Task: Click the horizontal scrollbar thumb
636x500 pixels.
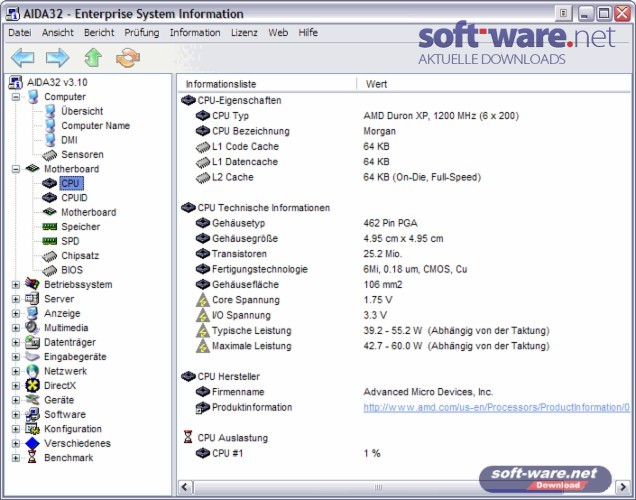Action: click(377, 487)
